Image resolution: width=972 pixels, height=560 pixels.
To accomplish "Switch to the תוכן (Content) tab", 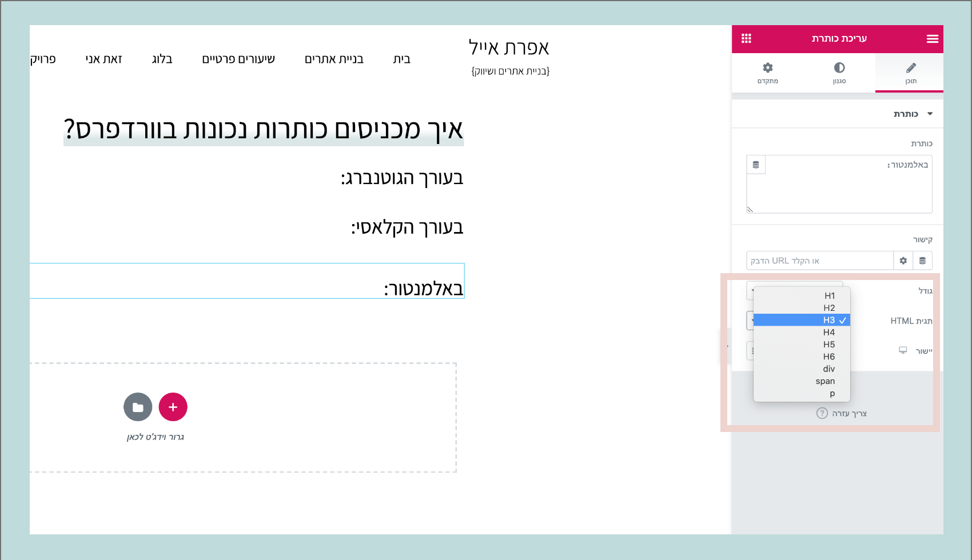I will (911, 73).
